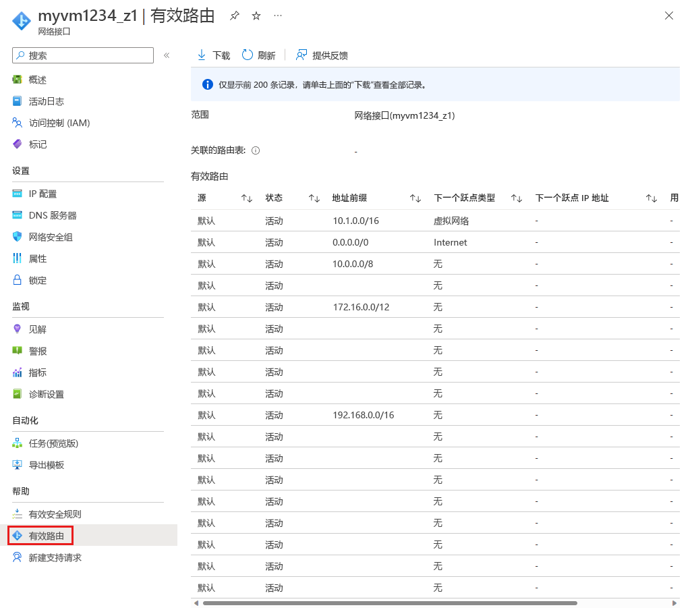Viewport: 692px width, 616px height.
Task: Open IP 配置 settings
Action: 42,194
